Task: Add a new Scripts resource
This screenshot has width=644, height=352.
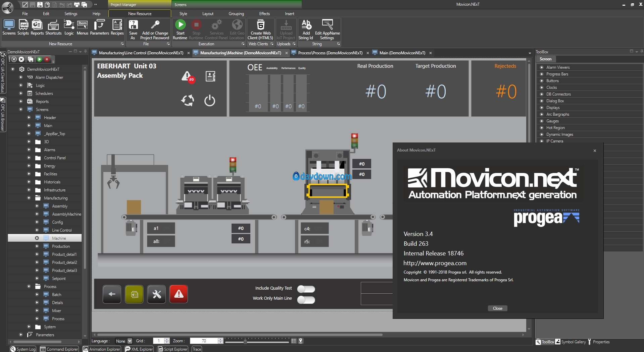Action: pyautogui.click(x=23, y=27)
